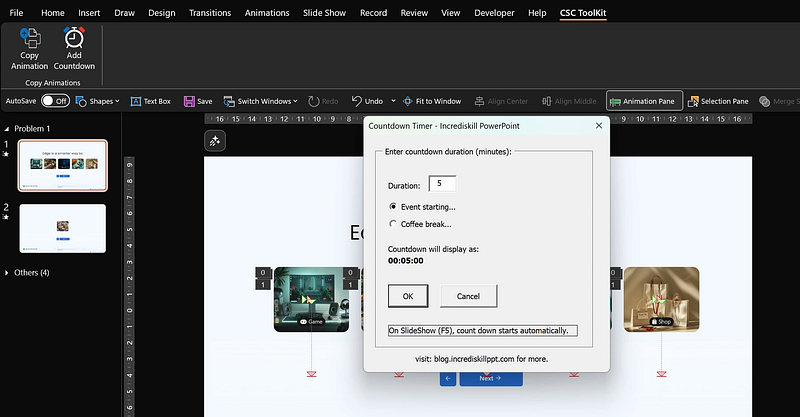Click the Designer sparkle icon above slide
This screenshot has height=417, width=800.
(x=215, y=141)
